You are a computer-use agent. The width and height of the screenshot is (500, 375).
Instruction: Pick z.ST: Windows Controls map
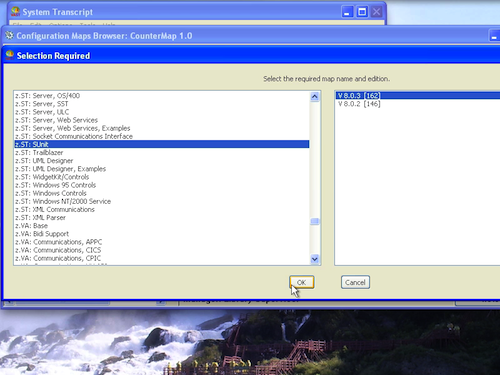point(162,193)
